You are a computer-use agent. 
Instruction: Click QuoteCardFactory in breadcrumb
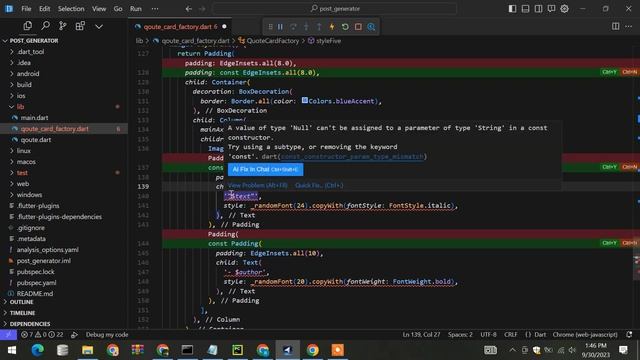273,41
